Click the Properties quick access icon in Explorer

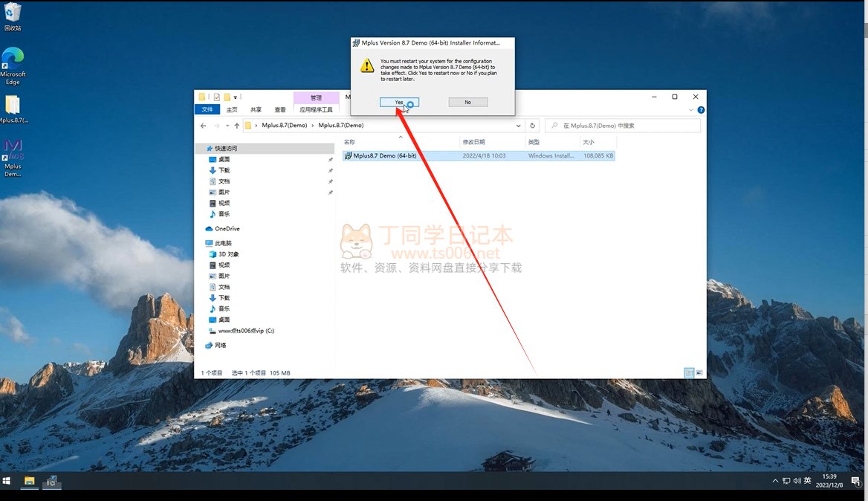click(x=216, y=97)
